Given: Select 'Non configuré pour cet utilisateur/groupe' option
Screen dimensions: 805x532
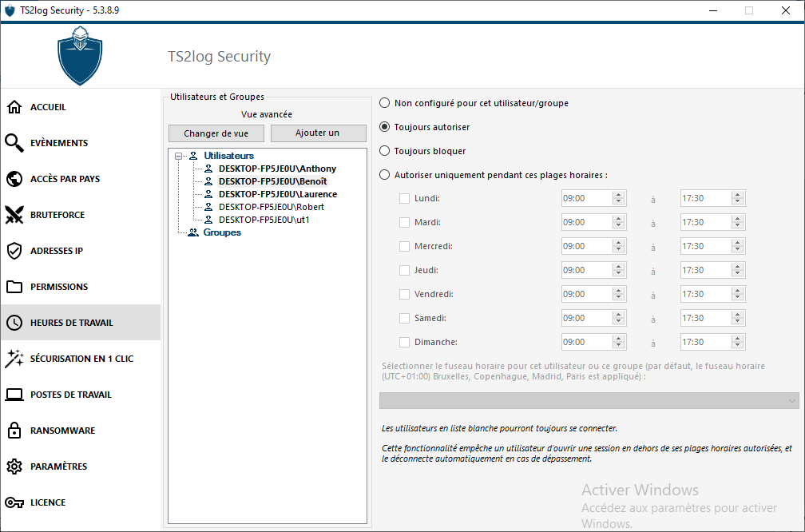Looking at the screenshot, I should [x=385, y=103].
